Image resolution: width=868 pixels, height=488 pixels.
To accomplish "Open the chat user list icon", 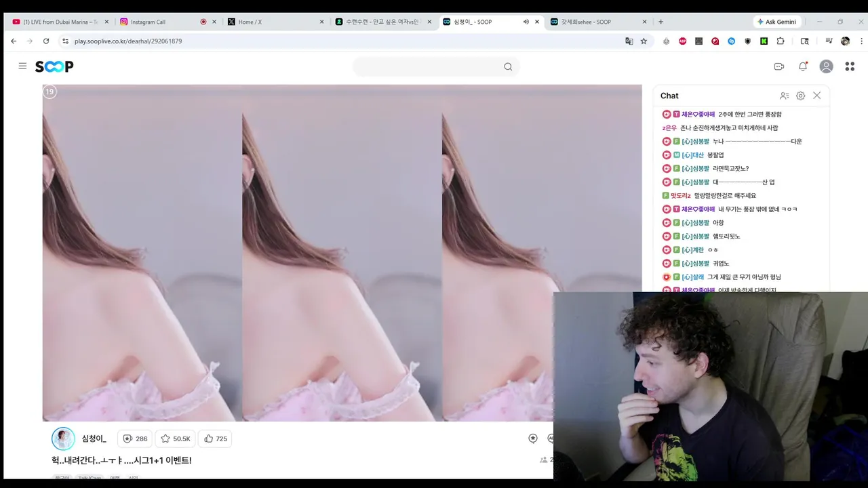I will coord(785,96).
